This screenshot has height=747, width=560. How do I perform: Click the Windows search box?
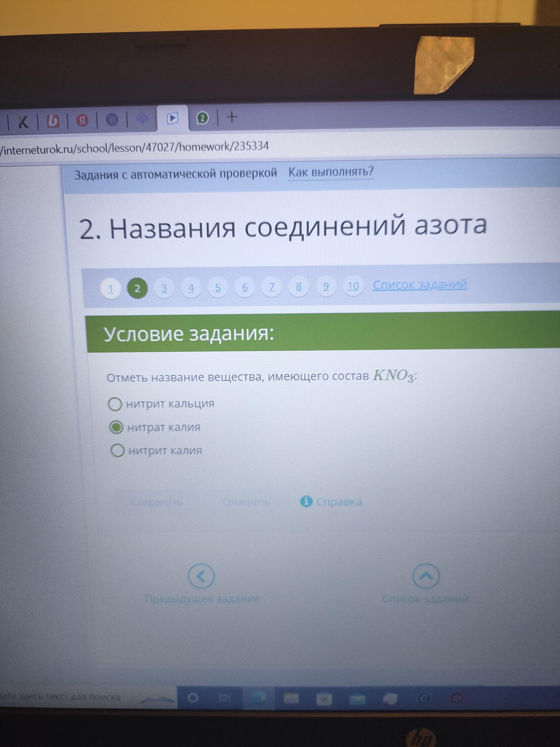[67, 697]
